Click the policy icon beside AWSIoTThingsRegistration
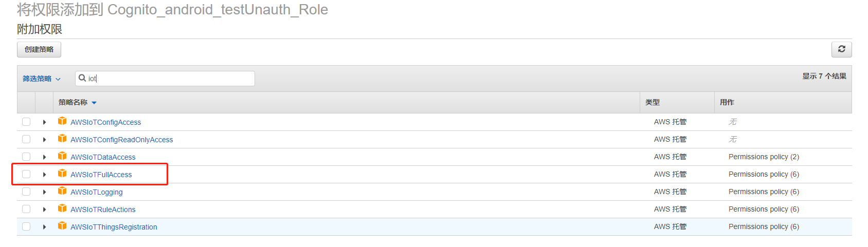 tap(62, 226)
